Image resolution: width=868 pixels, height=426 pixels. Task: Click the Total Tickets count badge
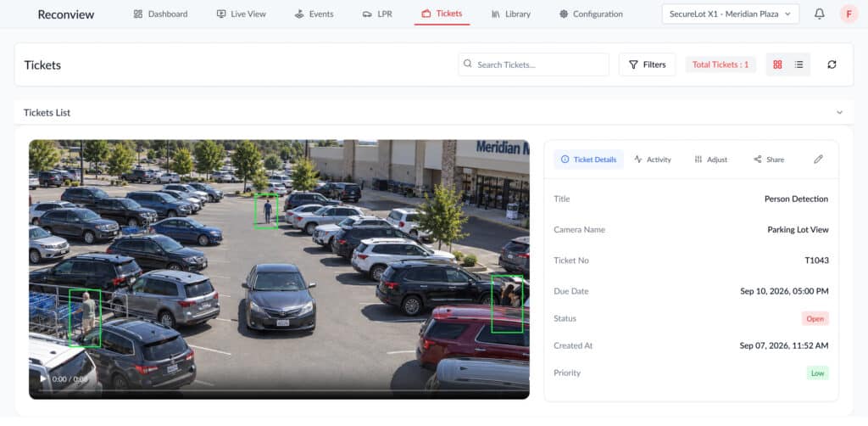click(x=721, y=64)
